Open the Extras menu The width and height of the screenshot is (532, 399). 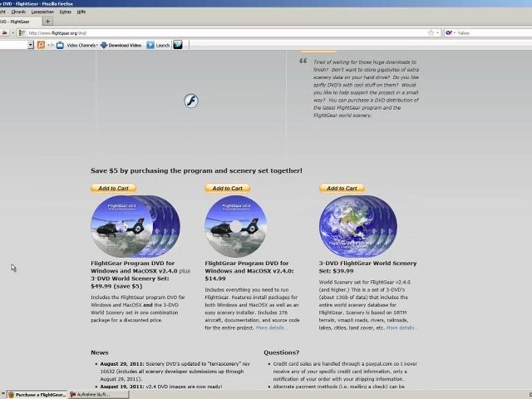pos(66,12)
